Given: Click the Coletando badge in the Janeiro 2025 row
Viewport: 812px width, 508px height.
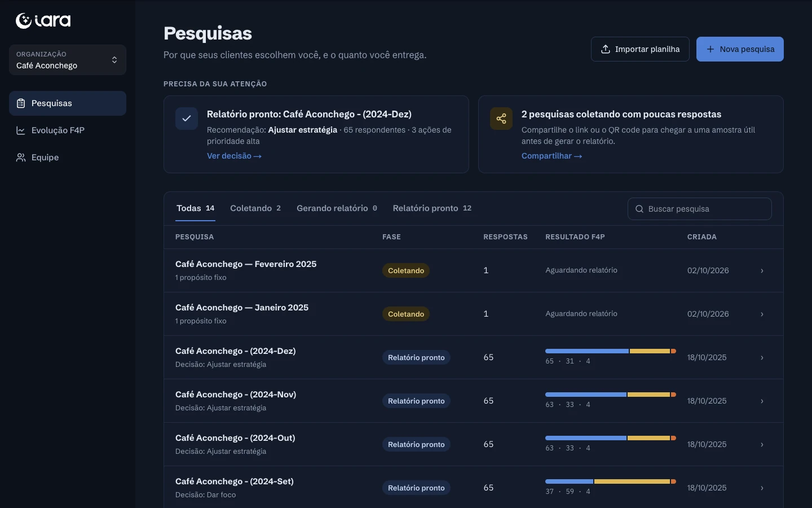Looking at the screenshot, I should tap(406, 314).
